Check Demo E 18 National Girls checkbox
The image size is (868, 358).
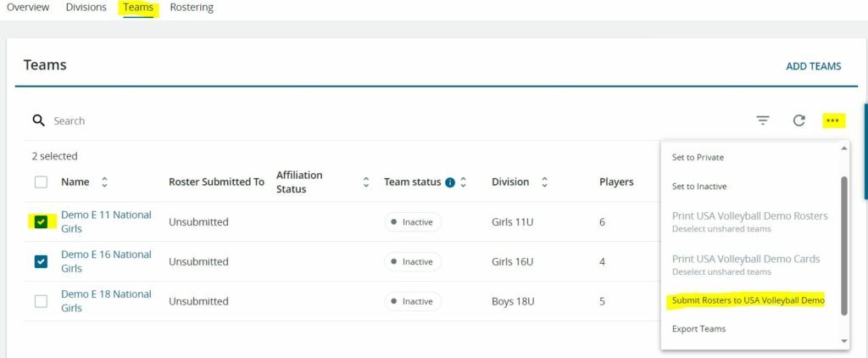(x=41, y=301)
